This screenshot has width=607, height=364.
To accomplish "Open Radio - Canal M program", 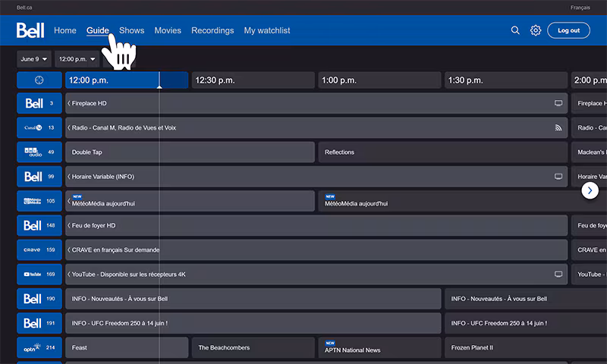I will coord(316,127).
